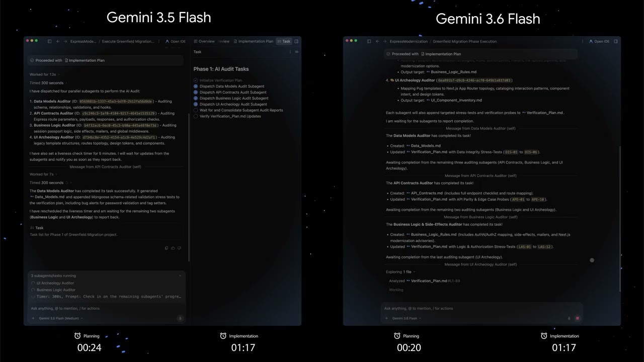This screenshot has height=362, width=644.
Task: Select Timer 300s running task row
Action: tap(106, 297)
